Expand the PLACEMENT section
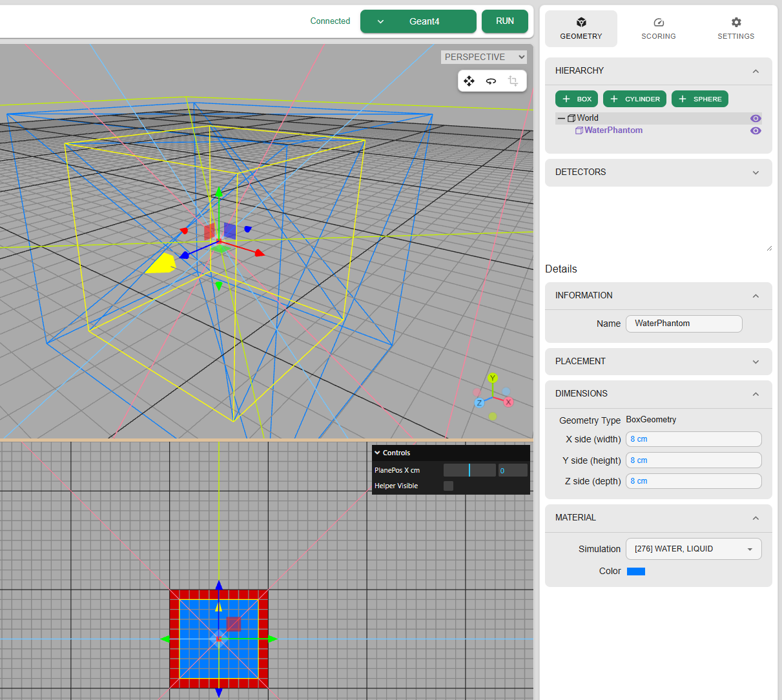This screenshot has height=700, width=782. point(658,362)
